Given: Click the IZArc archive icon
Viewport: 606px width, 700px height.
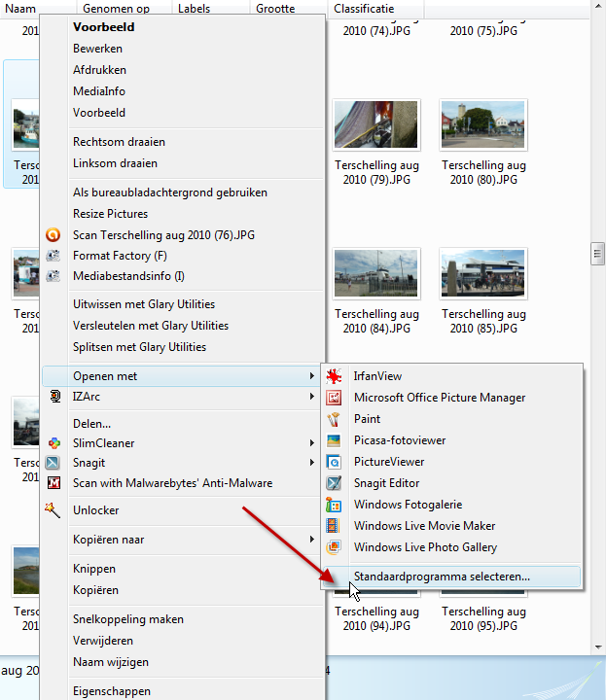Looking at the screenshot, I should tap(54, 396).
